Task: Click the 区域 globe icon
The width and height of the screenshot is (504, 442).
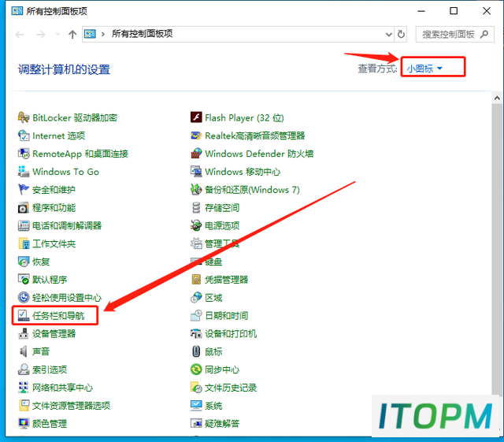Action: coord(196,298)
